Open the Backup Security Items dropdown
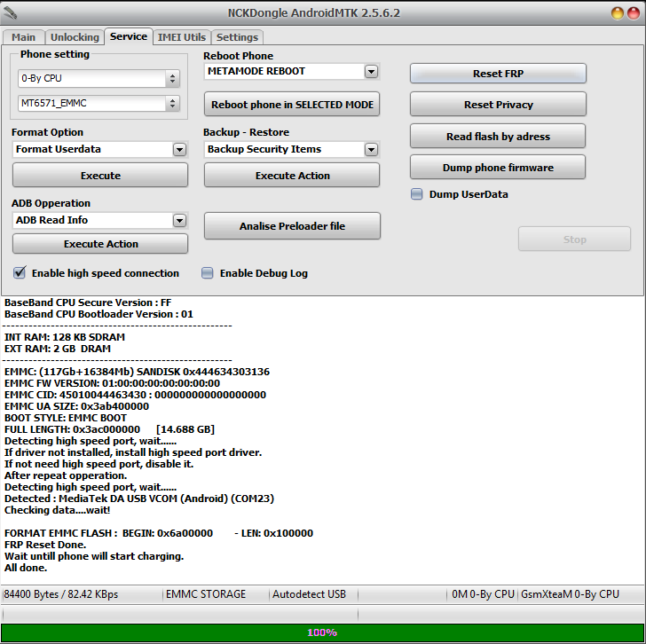This screenshot has width=646, height=644. (371, 150)
